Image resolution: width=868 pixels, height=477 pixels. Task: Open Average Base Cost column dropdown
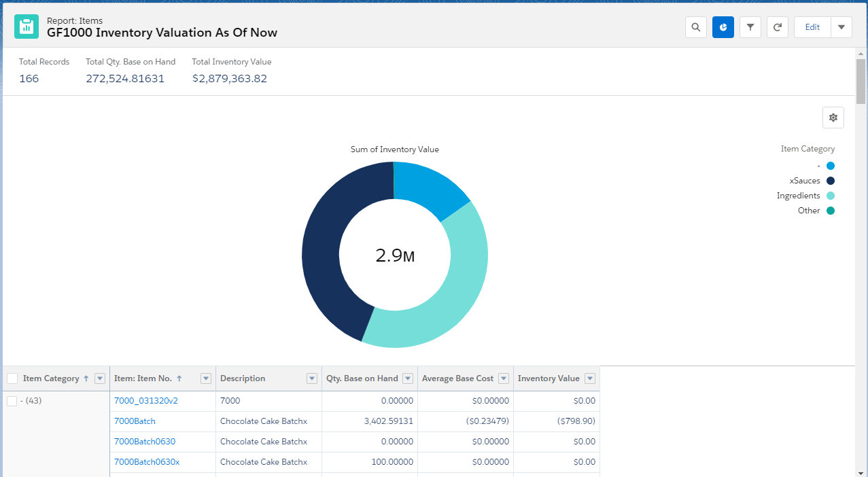pos(504,378)
